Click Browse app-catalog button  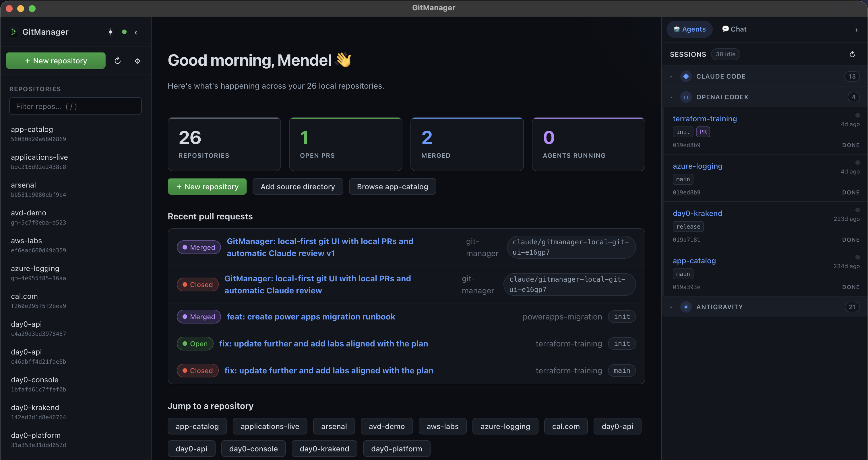[x=392, y=187]
